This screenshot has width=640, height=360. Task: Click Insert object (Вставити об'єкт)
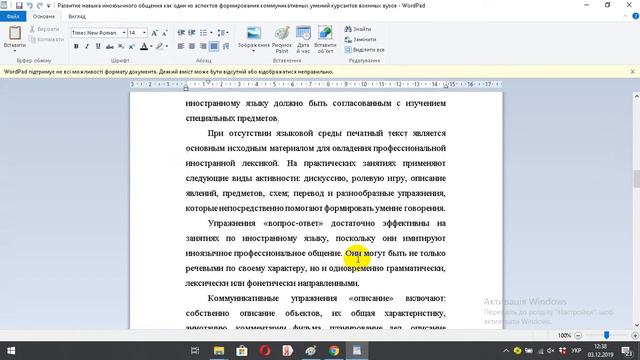325,40
